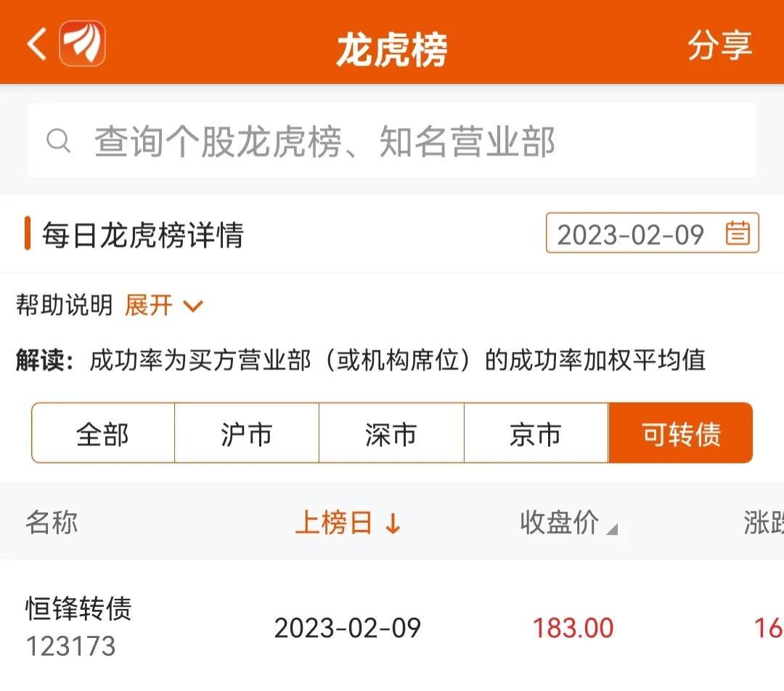The image size is (784, 691).
Task: Click the 展开 link
Action: (149, 305)
